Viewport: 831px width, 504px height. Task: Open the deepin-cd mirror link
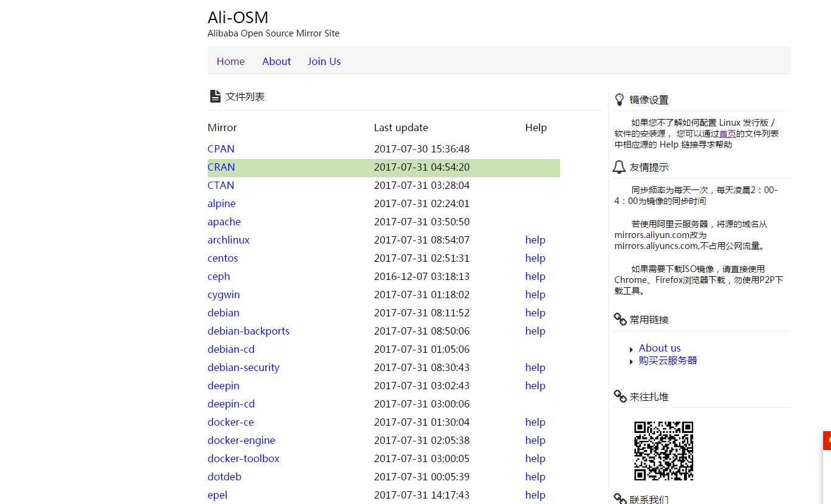point(231,404)
